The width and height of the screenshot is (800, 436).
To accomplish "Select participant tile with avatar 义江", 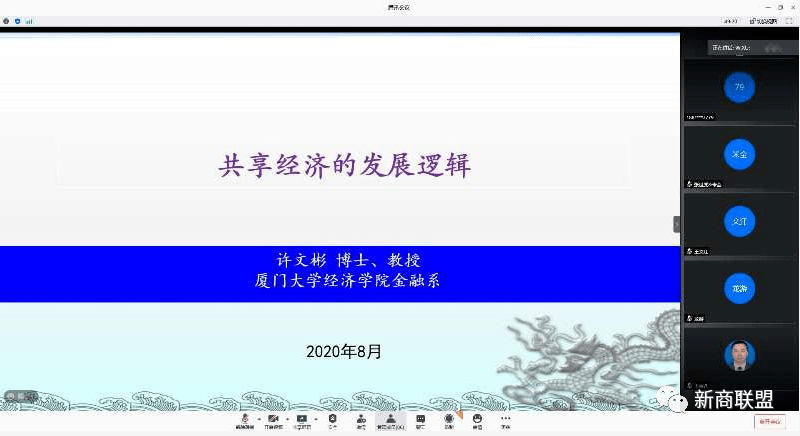I will pos(739,224).
